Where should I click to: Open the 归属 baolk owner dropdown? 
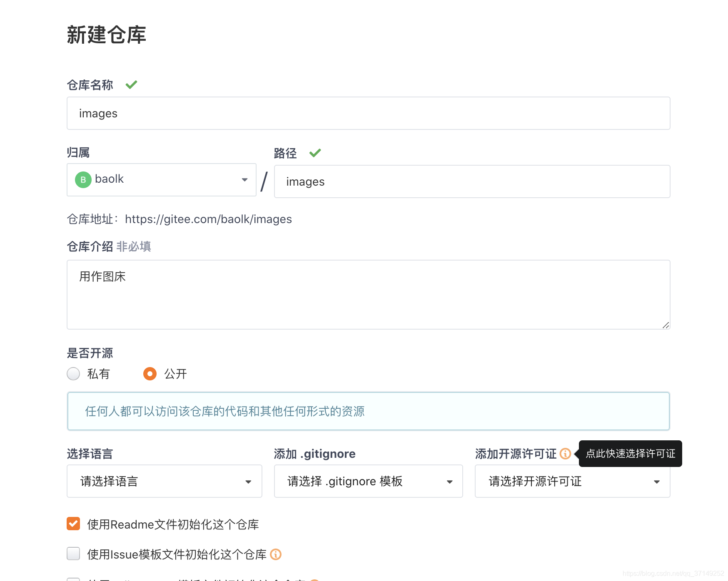tap(162, 180)
